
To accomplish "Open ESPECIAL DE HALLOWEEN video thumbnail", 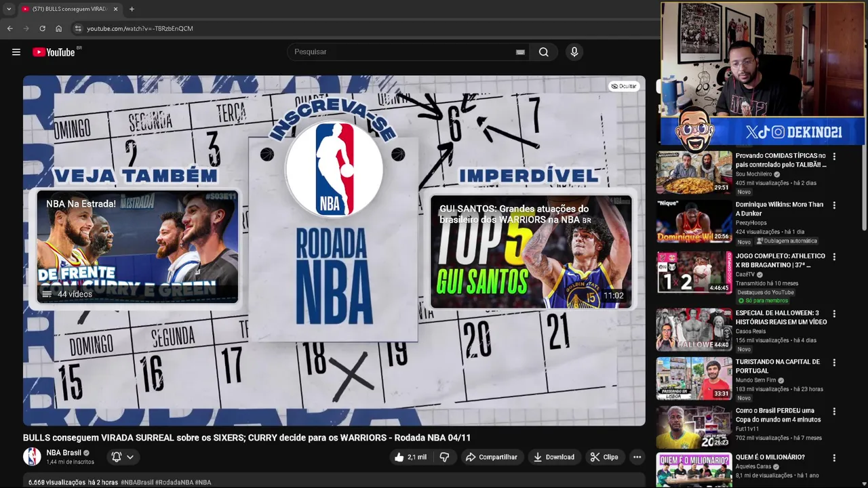I will [694, 329].
